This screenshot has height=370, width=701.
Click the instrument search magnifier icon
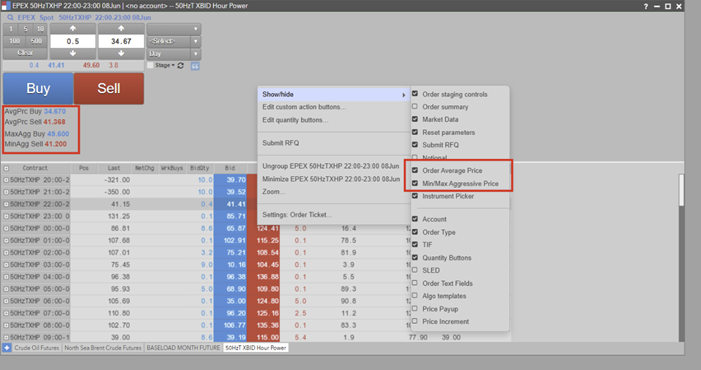click(10, 17)
